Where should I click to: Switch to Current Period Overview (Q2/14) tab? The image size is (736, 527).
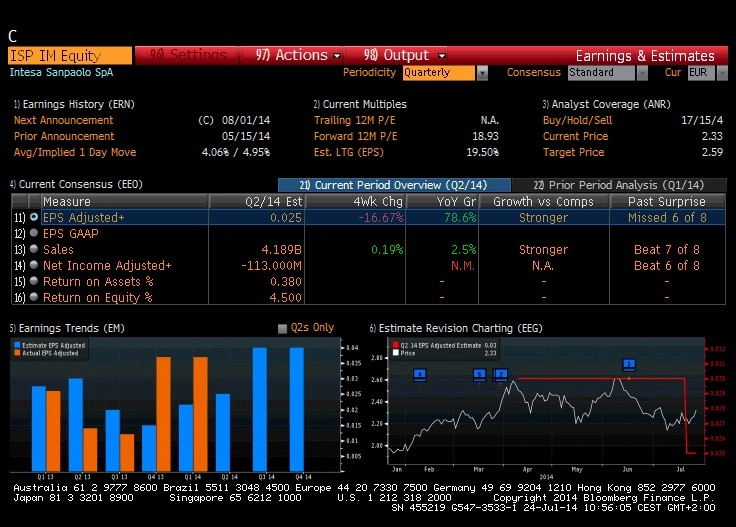394,185
